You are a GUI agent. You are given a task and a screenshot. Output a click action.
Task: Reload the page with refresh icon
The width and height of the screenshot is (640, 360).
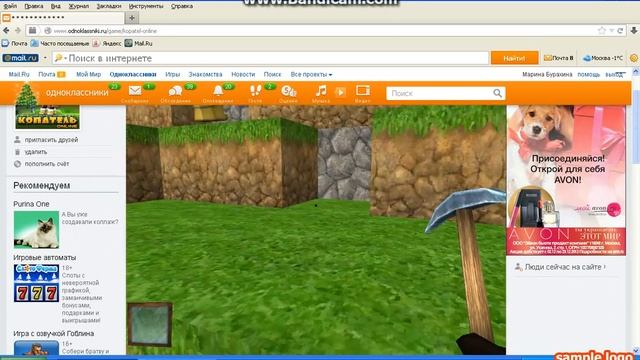click(620, 31)
